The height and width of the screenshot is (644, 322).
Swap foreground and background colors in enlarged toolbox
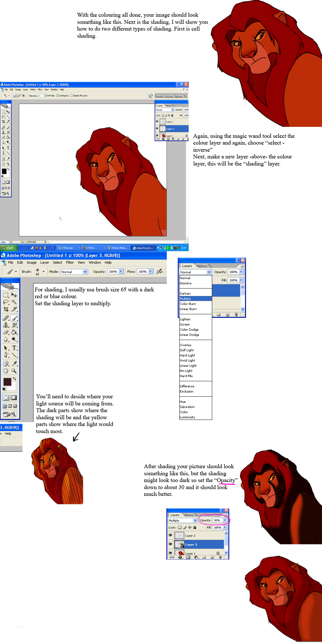[x=14, y=379]
